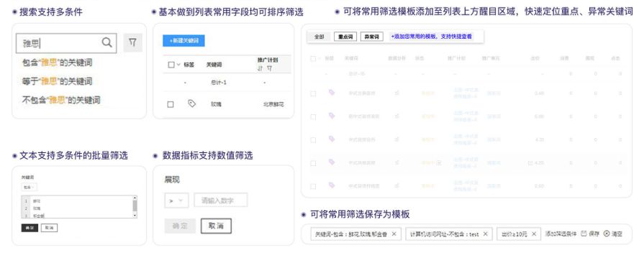Viewport: 644px width, 263px height.
Task: Choose suggestion 等于“雅思”的关键词
Action: (x=57, y=81)
